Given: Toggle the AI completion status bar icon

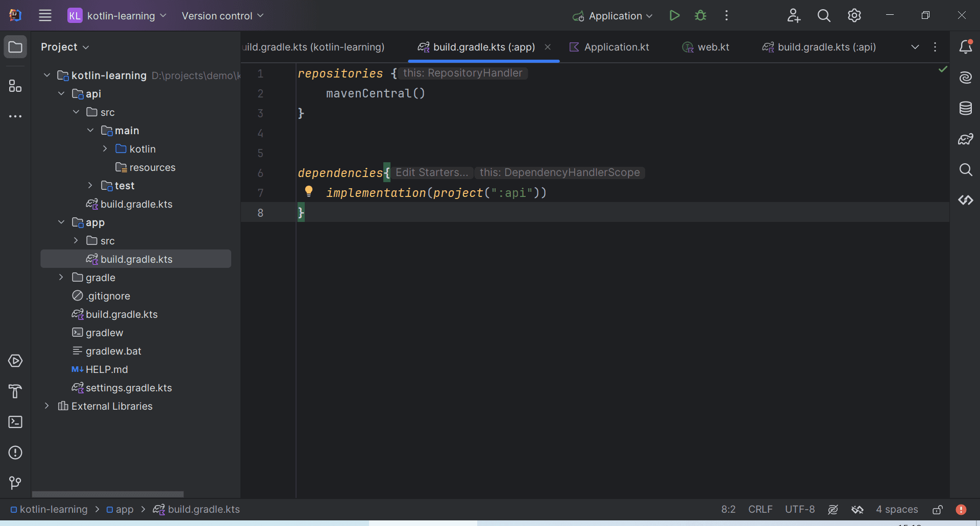Looking at the screenshot, I should coord(833,509).
